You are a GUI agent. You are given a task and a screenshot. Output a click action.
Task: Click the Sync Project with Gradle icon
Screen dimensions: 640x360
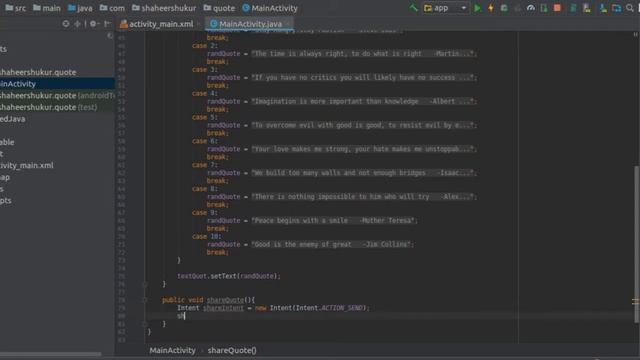(573, 8)
